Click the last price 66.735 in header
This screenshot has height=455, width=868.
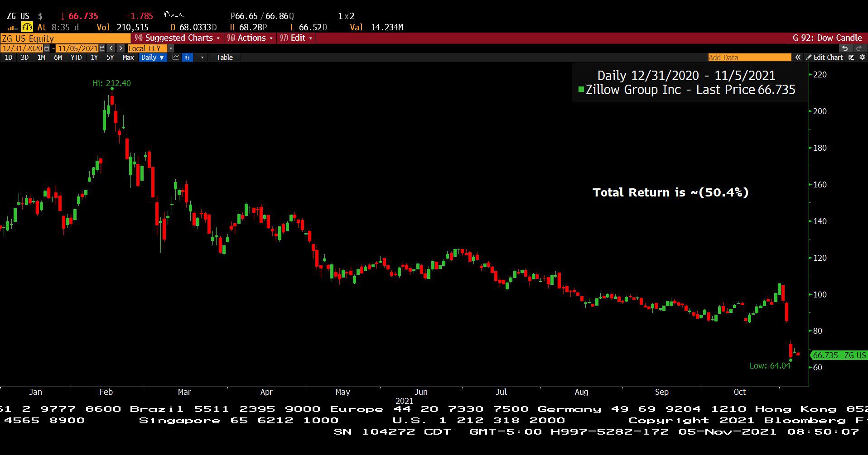click(83, 16)
